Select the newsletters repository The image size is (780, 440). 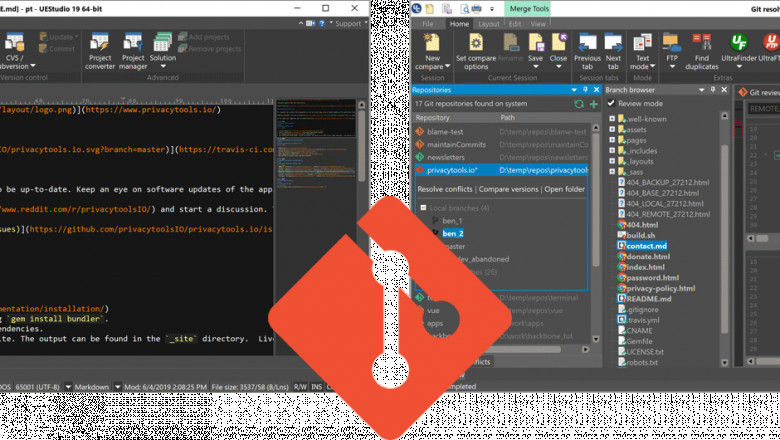click(501, 157)
